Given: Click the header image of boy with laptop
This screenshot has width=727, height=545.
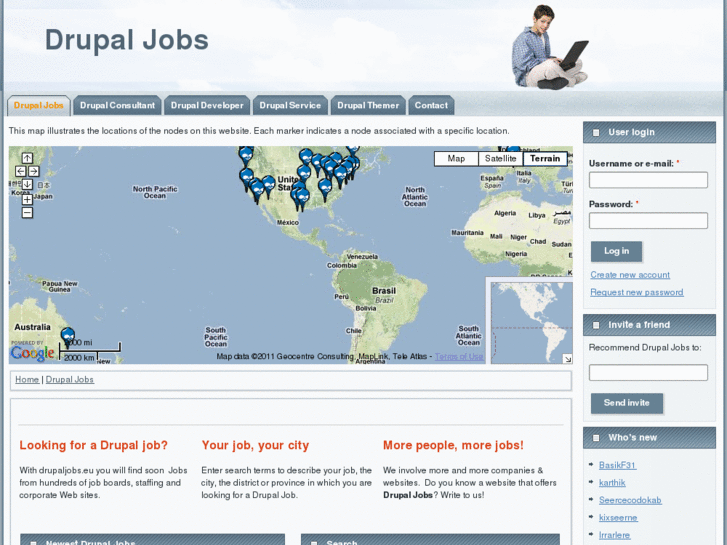Looking at the screenshot, I should pyautogui.click(x=550, y=47).
